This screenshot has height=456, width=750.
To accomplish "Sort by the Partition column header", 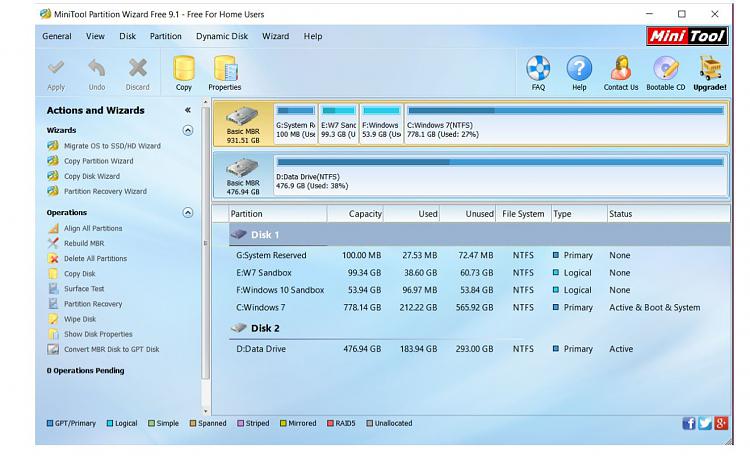I will click(x=277, y=214).
